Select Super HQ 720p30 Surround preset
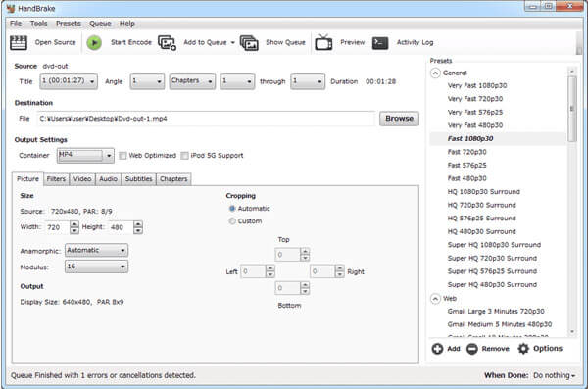This screenshot has height=389, width=588. point(492,258)
